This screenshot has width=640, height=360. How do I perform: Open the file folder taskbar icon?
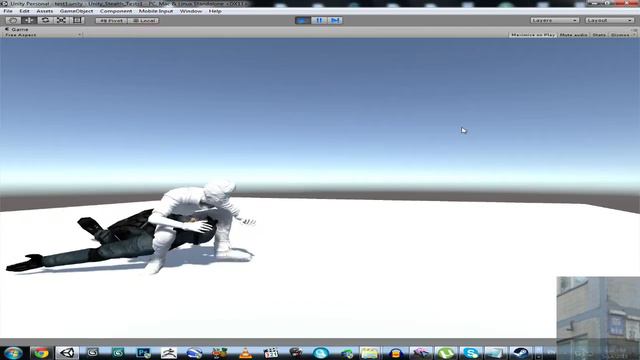pos(369,353)
